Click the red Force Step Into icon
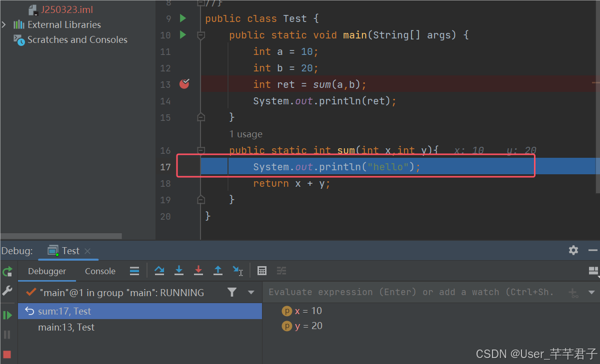 coord(198,271)
